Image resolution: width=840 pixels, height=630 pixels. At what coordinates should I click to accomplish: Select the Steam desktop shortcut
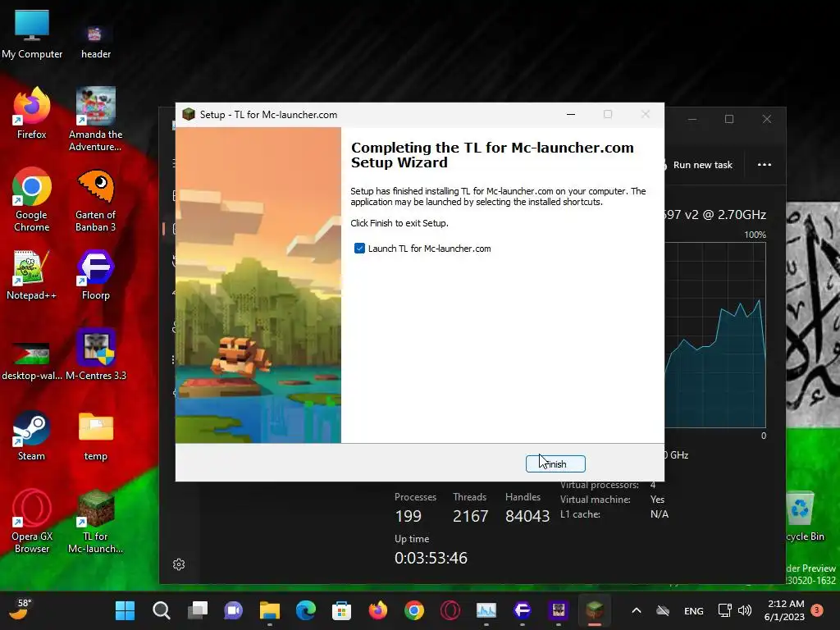[31, 436]
